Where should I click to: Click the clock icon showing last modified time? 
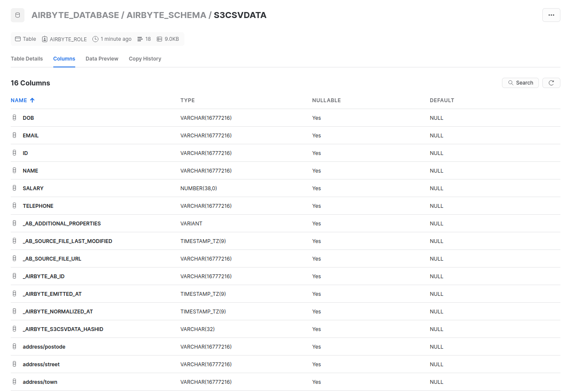coord(95,39)
